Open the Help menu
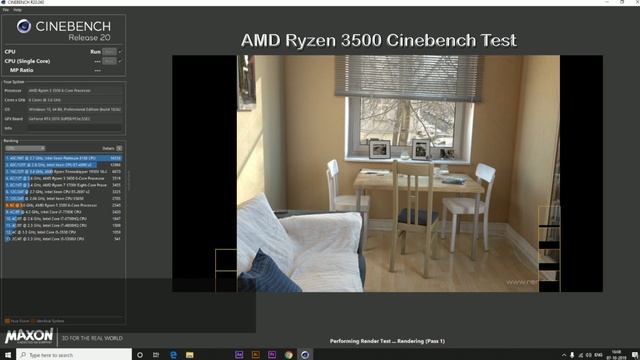Image resolution: width=640 pixels, height=360 pixels. point(18,10)
